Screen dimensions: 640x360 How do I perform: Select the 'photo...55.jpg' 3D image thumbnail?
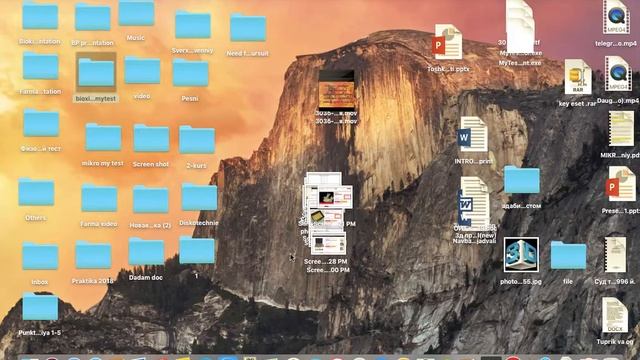pyautogui.click(x=521, y=255)
